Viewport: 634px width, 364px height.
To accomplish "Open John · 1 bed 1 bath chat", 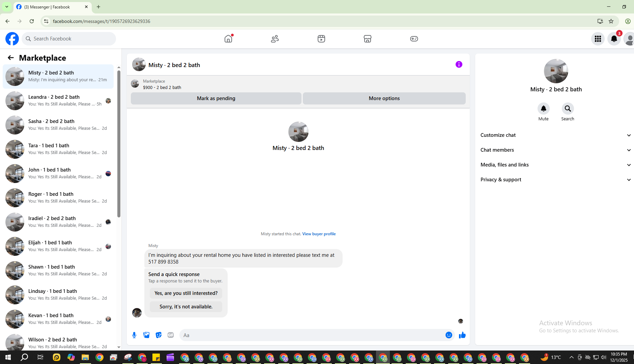I will 58,174.
